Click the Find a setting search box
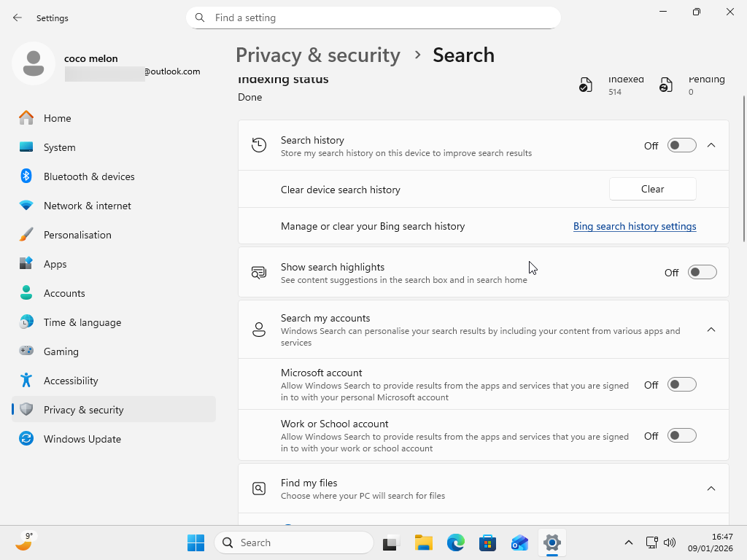 tap(373, 17)
